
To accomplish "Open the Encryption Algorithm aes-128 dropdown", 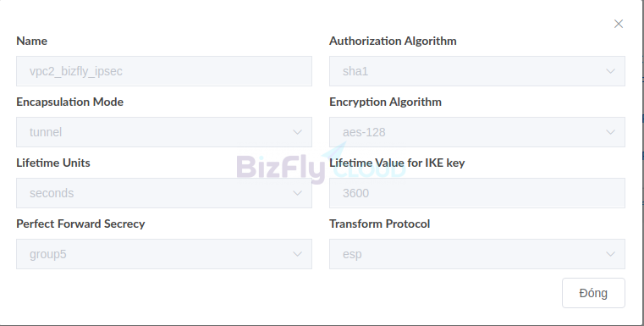I will click(x=477, y=132).
